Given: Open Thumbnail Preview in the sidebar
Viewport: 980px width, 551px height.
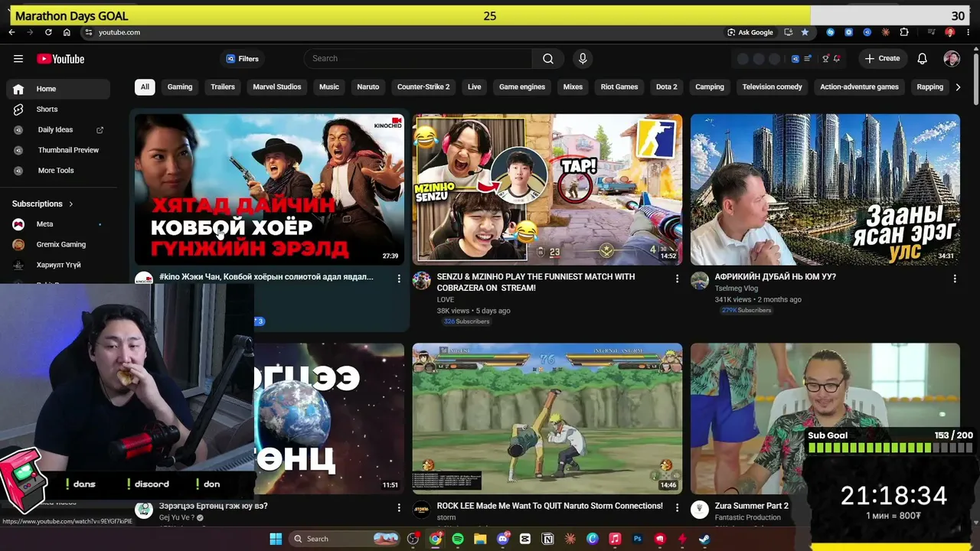Looking at the screenshot, I should pyautogui.click(x=58, y=150).
